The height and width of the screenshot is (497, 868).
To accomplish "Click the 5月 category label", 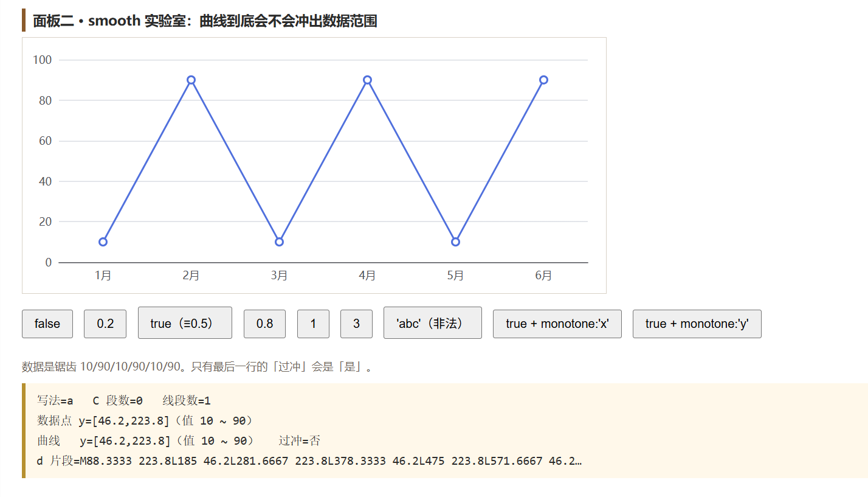I will coord(456,276).
